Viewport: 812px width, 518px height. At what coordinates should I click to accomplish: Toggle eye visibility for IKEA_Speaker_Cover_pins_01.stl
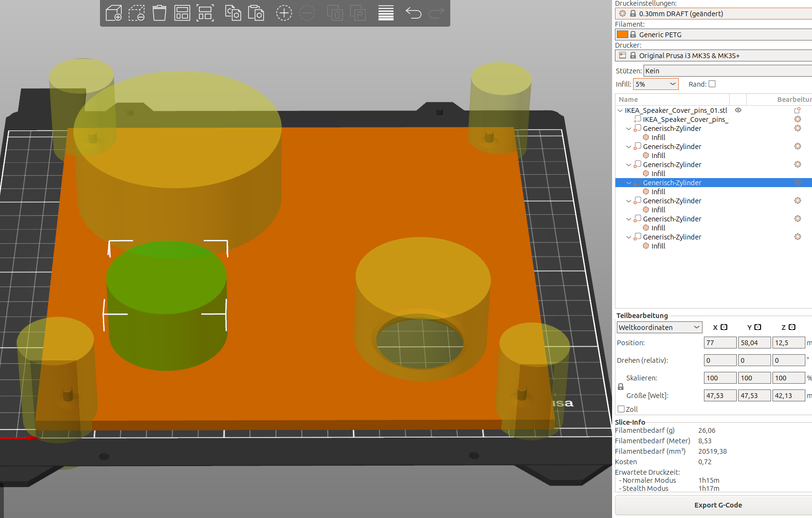738,110
